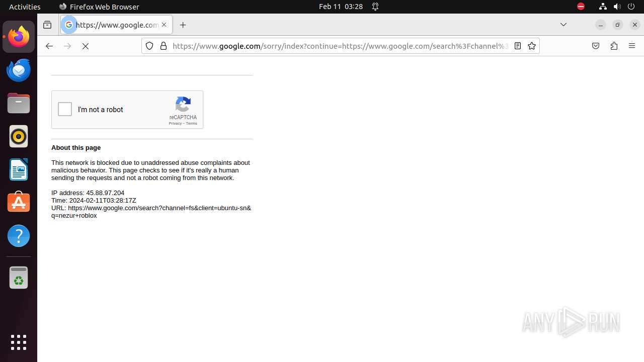The height and width of the screenshot is (362, 644).
Task: Go forward one page
Action: pyautogui.click(x=67, y=46)
